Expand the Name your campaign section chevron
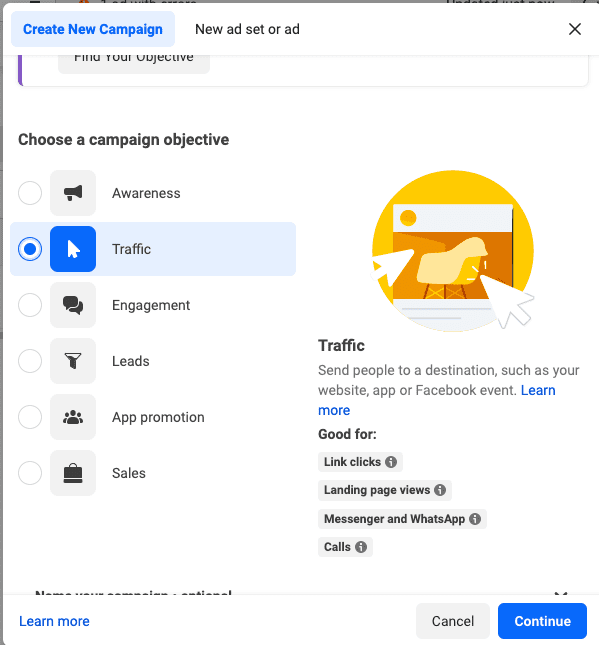Image resolution: width=599 pixels, height=645 pixels. 561,594
